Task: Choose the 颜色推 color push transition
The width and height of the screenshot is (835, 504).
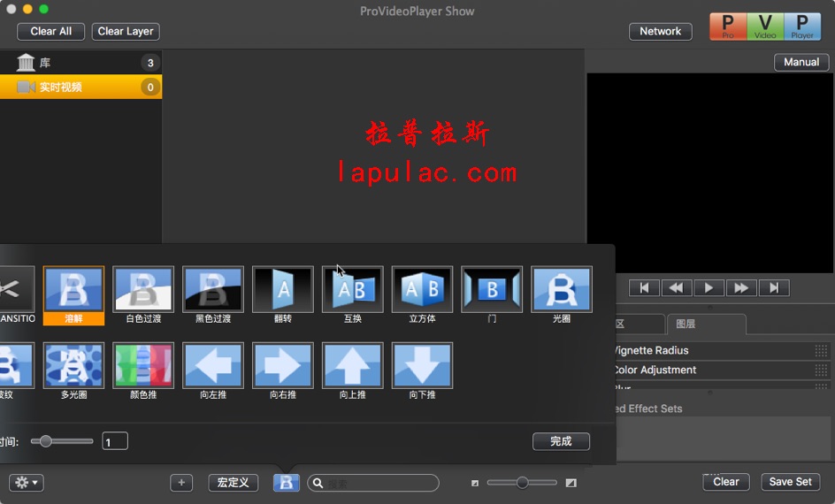Action: tap(143, 366)
